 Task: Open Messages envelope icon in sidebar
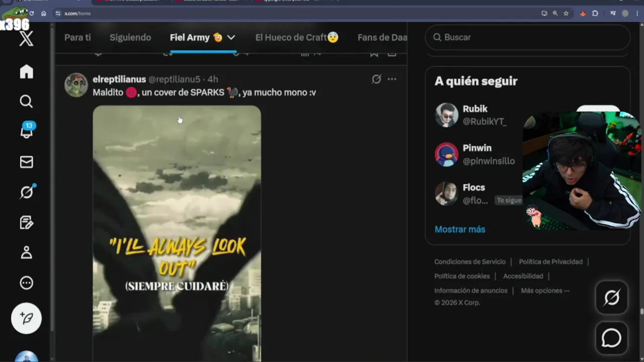26,162
